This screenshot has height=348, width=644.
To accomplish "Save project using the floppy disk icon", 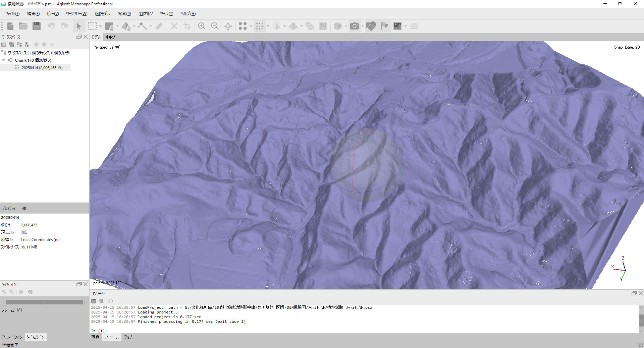I will point(37,26).
